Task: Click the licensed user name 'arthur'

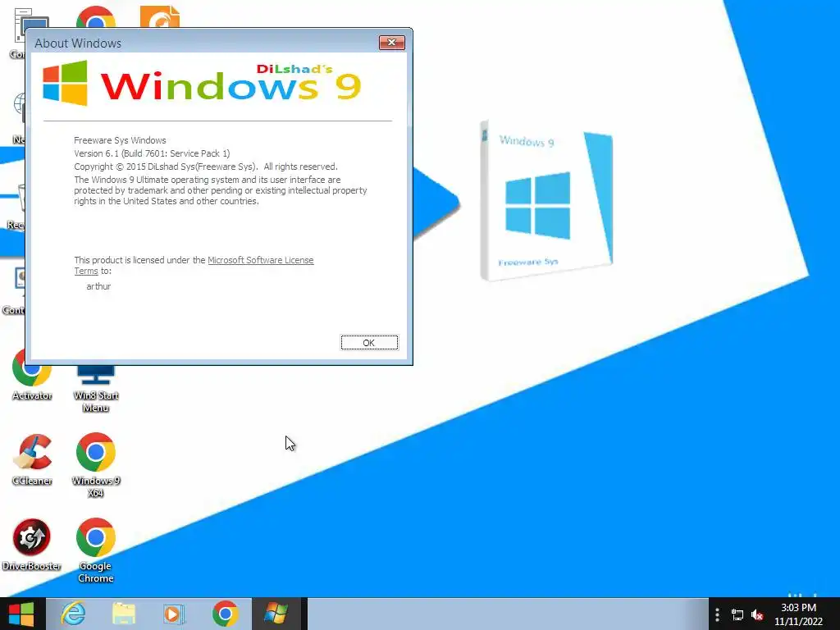Action: 98,286
